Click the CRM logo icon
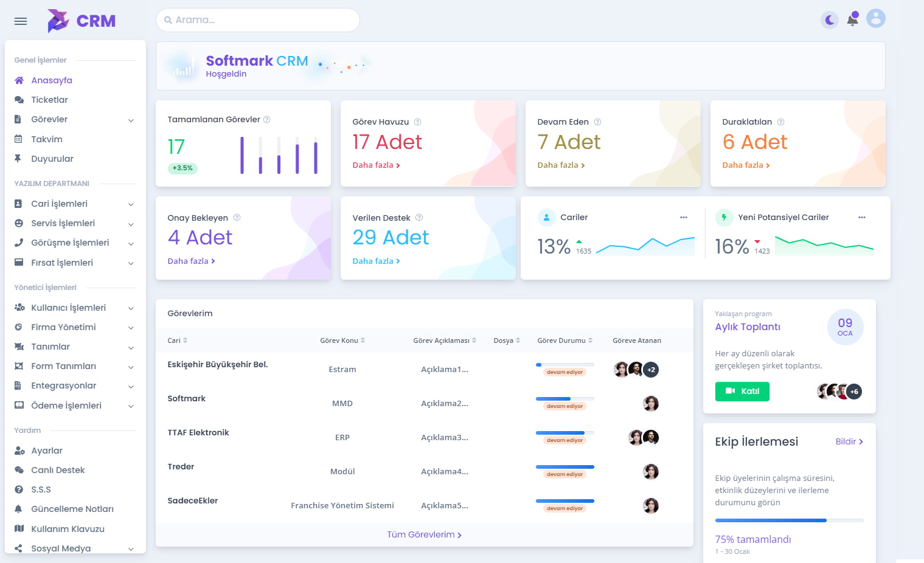 [58, 21]
